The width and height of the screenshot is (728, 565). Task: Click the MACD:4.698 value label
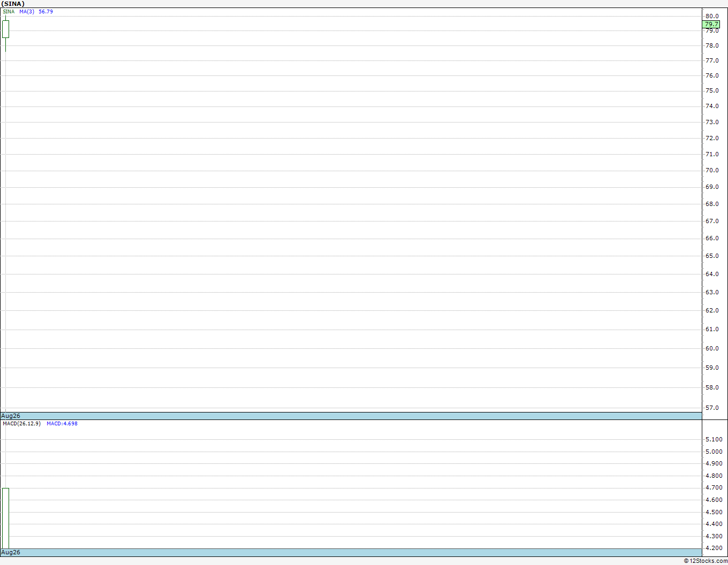click(62, 424)
